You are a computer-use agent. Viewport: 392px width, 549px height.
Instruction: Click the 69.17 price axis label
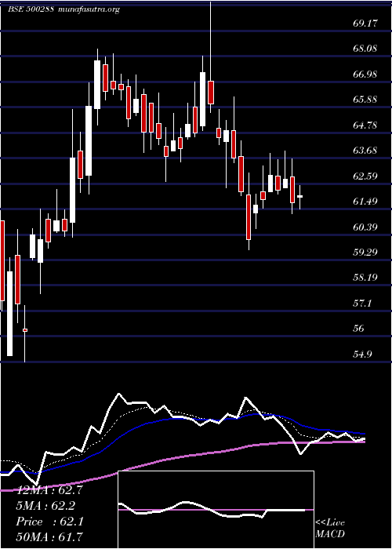tap(365, 24)
